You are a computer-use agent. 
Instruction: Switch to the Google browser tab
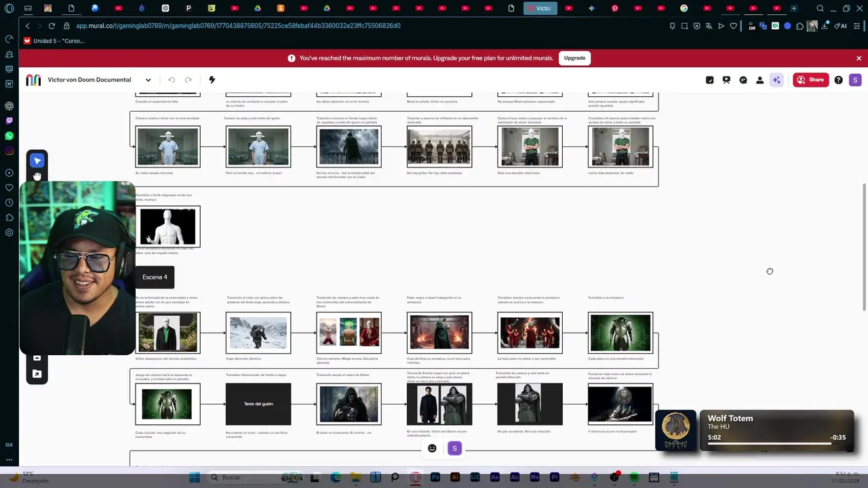[x=684, y=8]
